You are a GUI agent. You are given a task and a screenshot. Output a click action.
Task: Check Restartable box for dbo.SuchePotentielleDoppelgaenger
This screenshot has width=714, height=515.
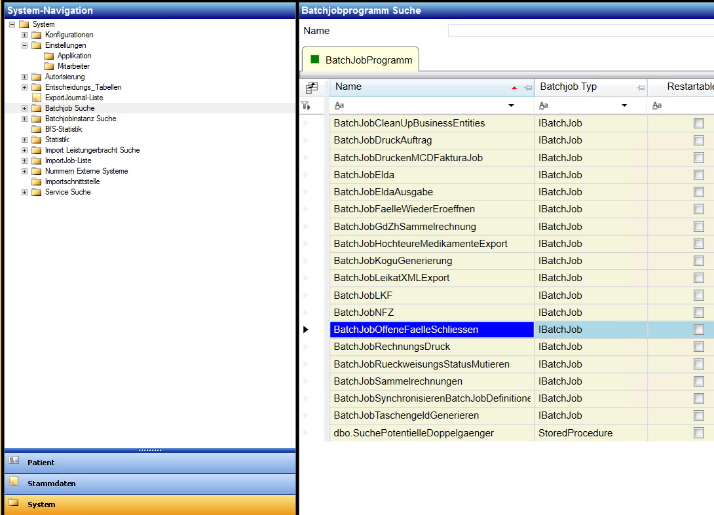pos(698,433)
